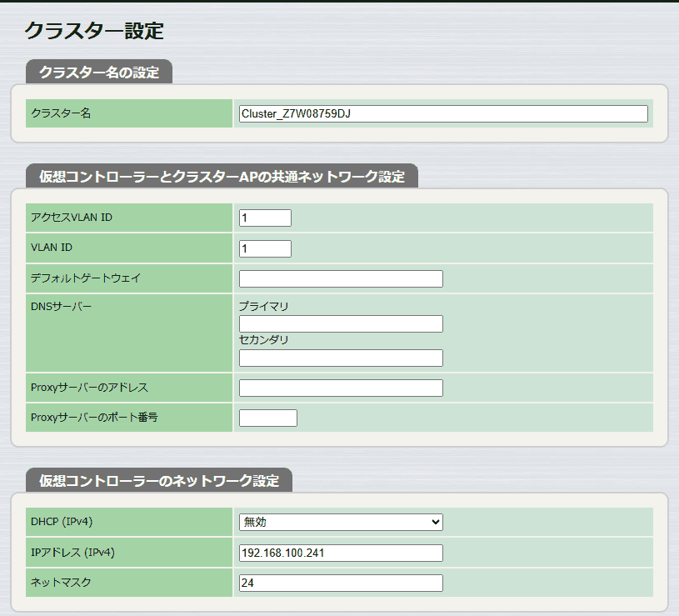This screenshot has width=679, height=616.
Task: Click the クラスター名 row label
Action: [61, 113]
